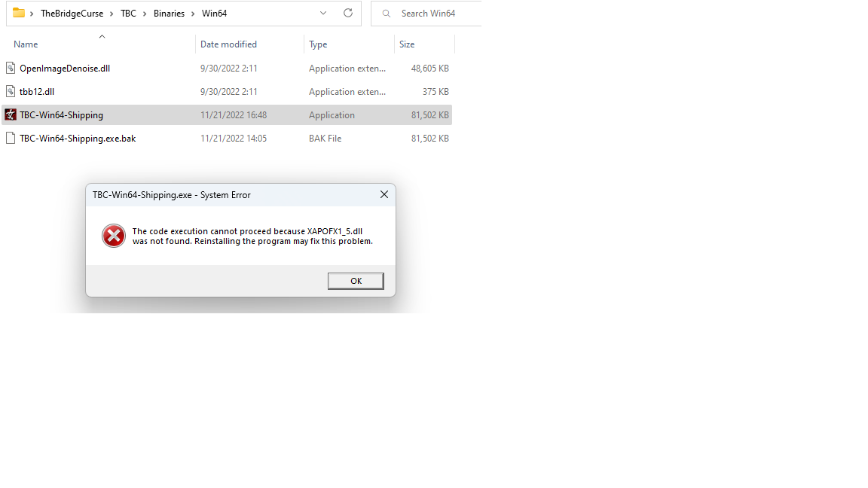Sort files by Date modified column
Image resolution: width=868 pixels, height=488 pixels.
tap(228, 44)
